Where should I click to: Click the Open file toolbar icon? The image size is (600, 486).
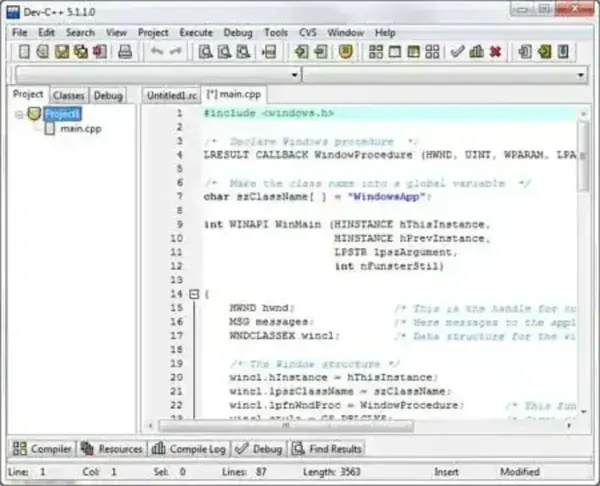42,51
